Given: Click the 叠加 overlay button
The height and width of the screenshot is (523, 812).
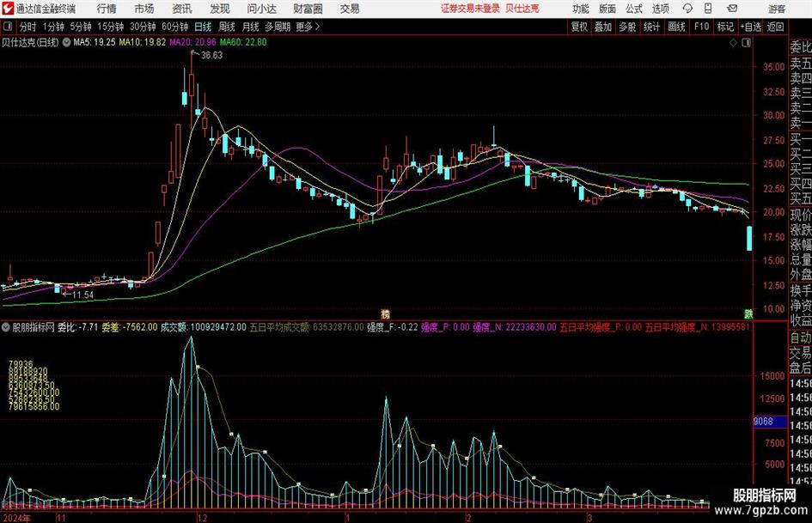Looking at the screenshot, I should 603,27.
